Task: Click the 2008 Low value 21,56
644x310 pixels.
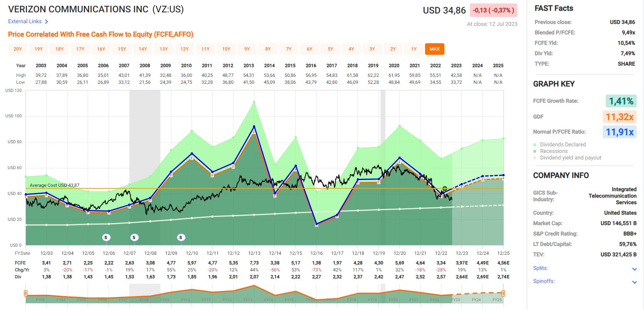Action: tap(145, 82)
